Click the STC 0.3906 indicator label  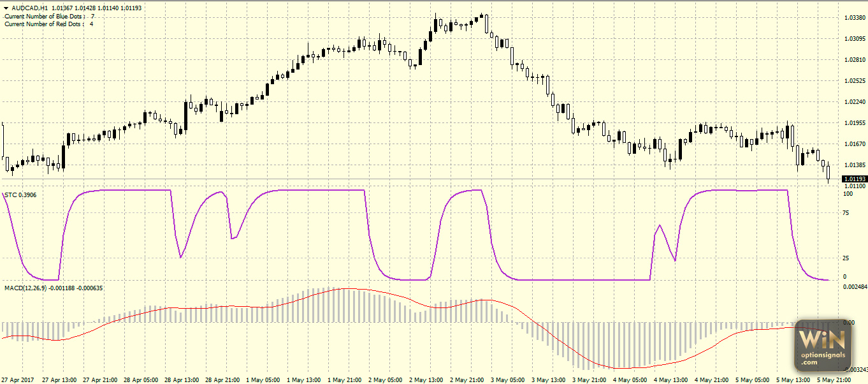(x=20, y=195)
